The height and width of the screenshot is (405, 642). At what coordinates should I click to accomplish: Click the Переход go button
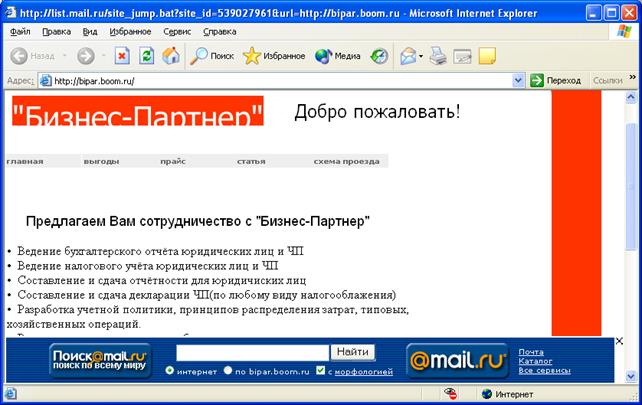[556, 81]
